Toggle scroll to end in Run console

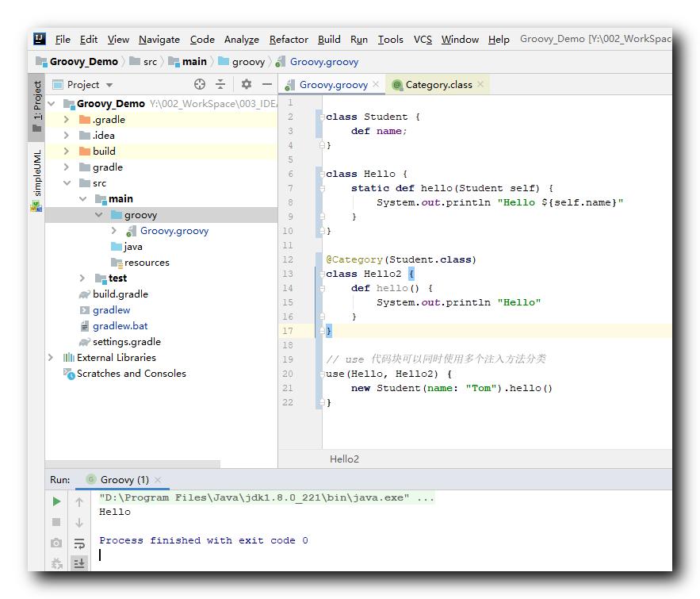pyautogui.click(x=79, y=563)
